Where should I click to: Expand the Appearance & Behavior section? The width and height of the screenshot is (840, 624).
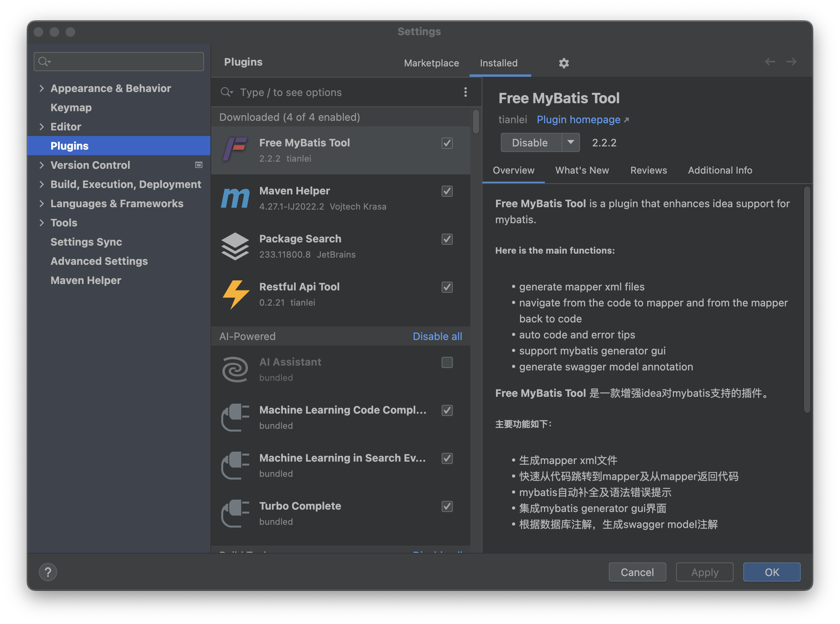pyautogui.click(x=42, y=88)
